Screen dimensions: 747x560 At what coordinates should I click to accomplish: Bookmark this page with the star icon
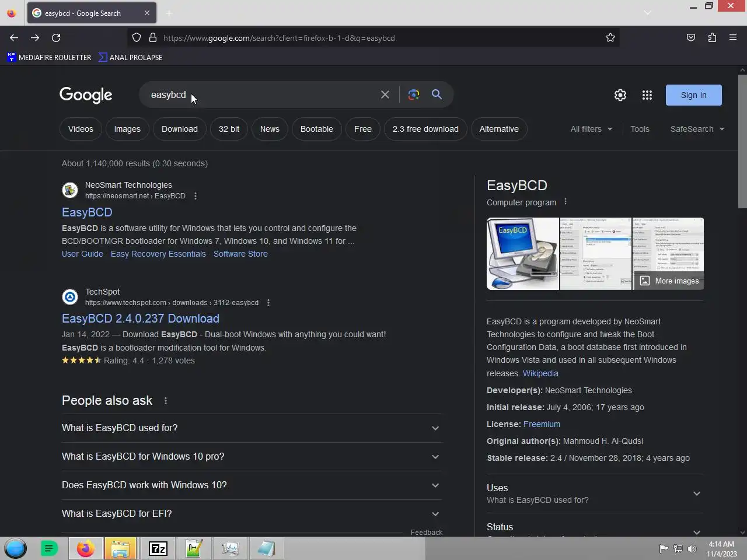[x=610, y=38]
